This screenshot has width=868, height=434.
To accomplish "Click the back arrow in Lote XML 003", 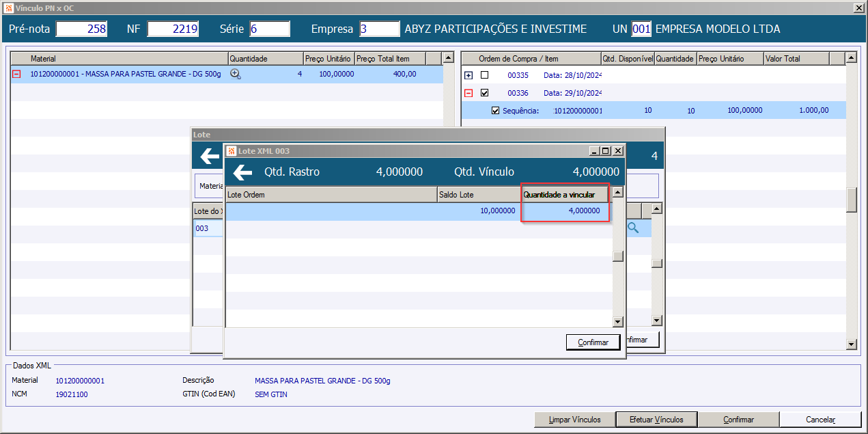I will coord(242,172).
